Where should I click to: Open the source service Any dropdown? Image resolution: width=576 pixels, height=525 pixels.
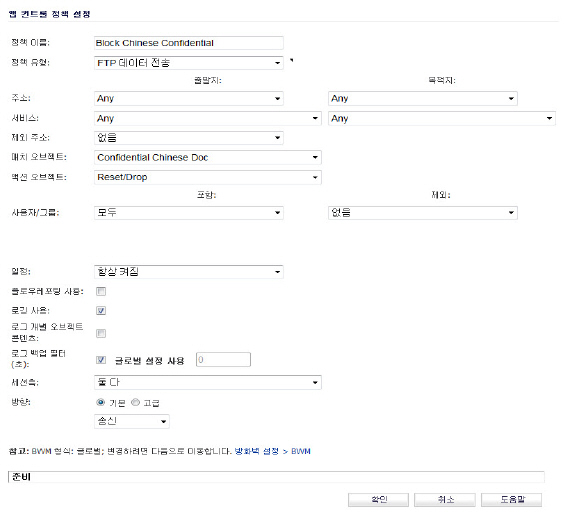tap(208, 118)
